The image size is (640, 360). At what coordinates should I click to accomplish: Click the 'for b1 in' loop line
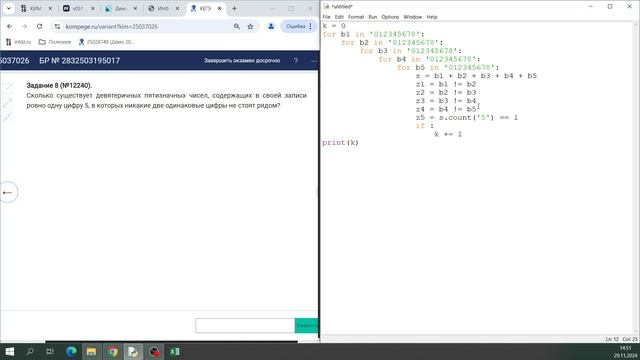pyautogui.click(x=373, y=34)
